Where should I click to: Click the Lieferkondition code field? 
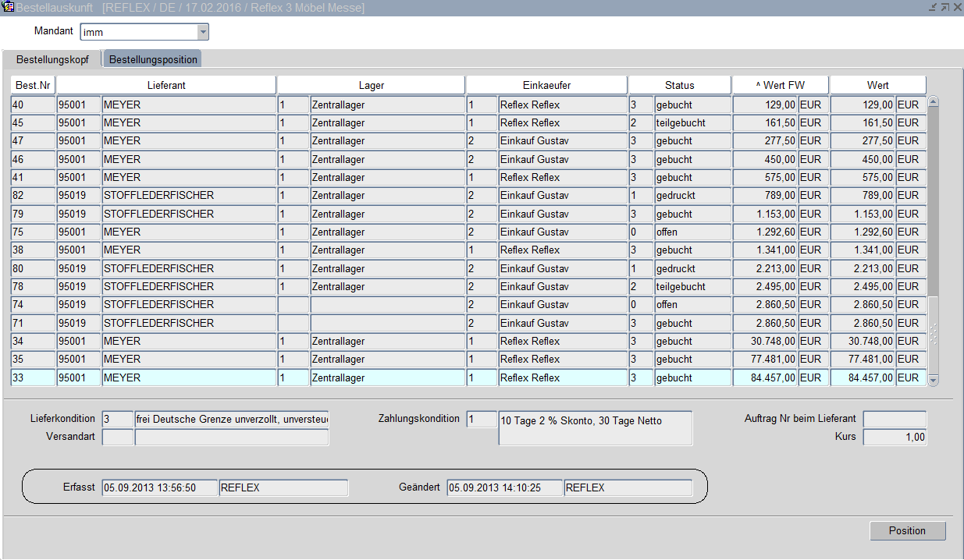click(118, 420)
